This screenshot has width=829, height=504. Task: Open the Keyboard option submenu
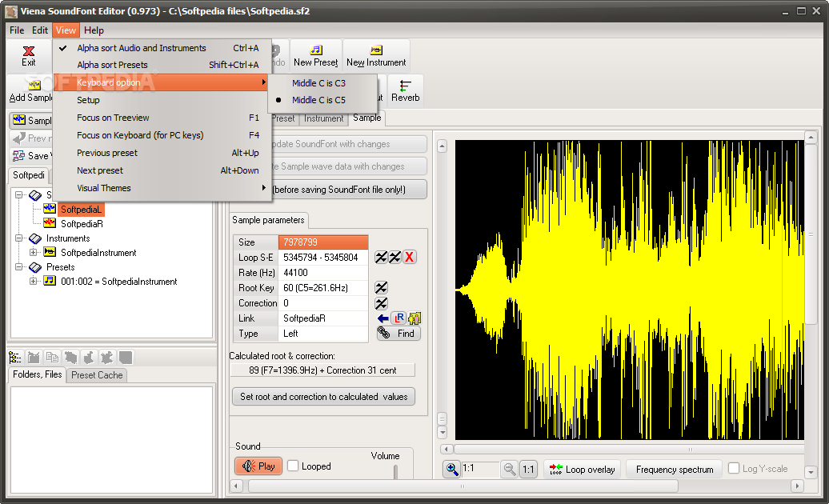point(162,82)
